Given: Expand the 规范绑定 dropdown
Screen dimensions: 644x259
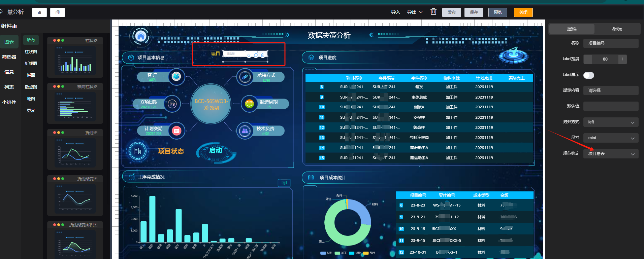Looking at the screenshot, I should [611, 154].
